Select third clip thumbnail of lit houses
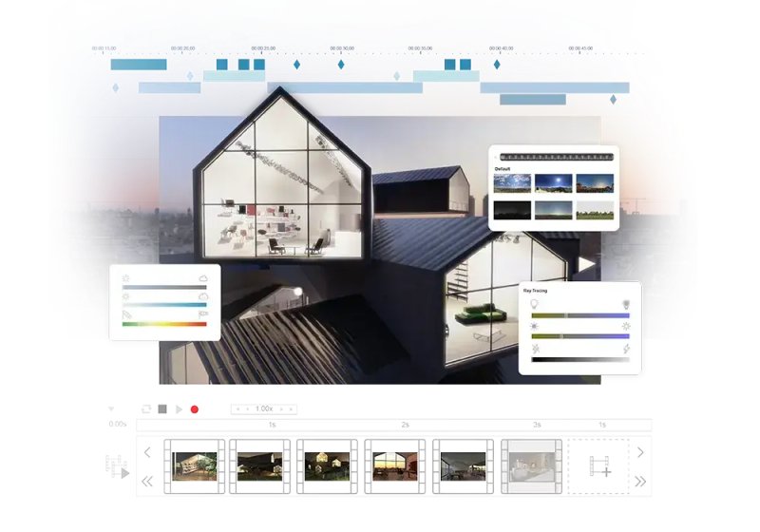Viewport: 760px width, 532px height. pyautogui.click(x=327, y=466)
